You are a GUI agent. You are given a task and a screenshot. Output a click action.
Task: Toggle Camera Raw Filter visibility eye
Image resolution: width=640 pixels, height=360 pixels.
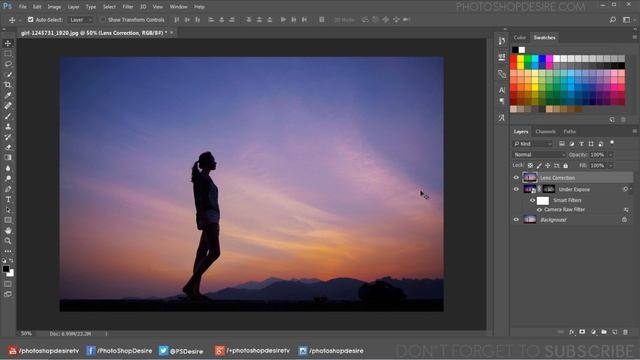click(539, 210)
